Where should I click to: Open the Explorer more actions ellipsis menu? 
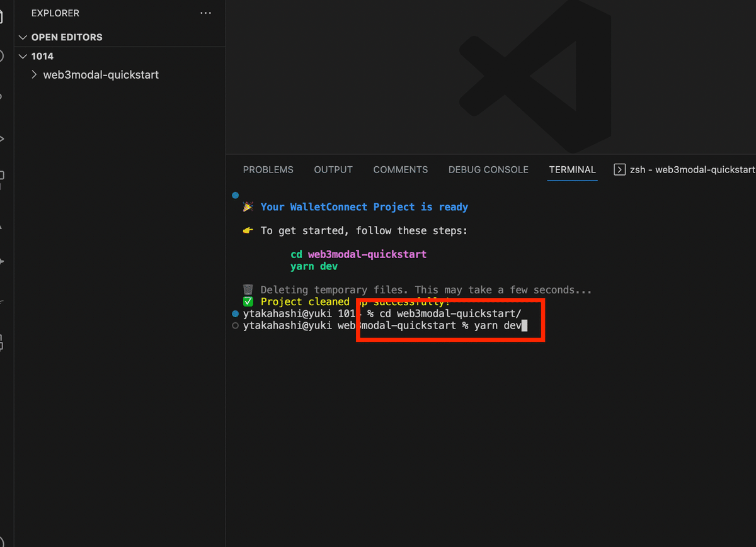205,13
